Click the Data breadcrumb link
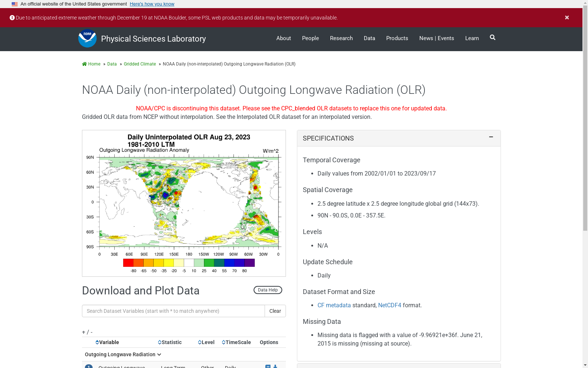Screen dimensions: 588x368 coord(112,64)
